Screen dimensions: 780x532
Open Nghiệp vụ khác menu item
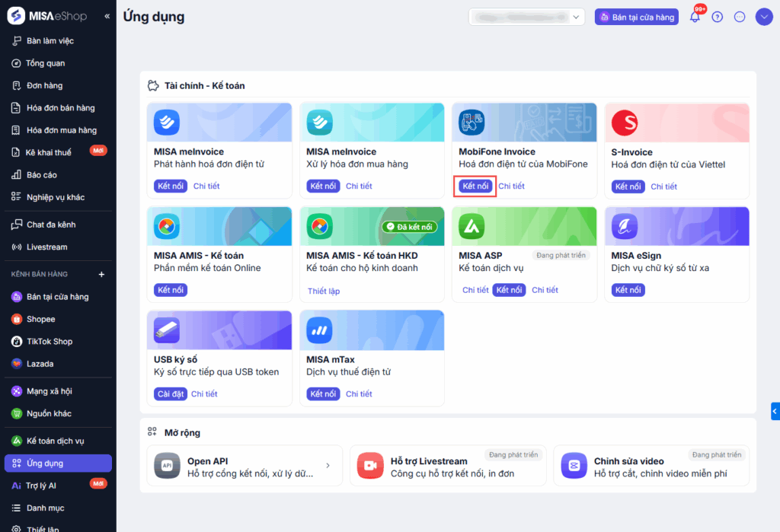58,197
